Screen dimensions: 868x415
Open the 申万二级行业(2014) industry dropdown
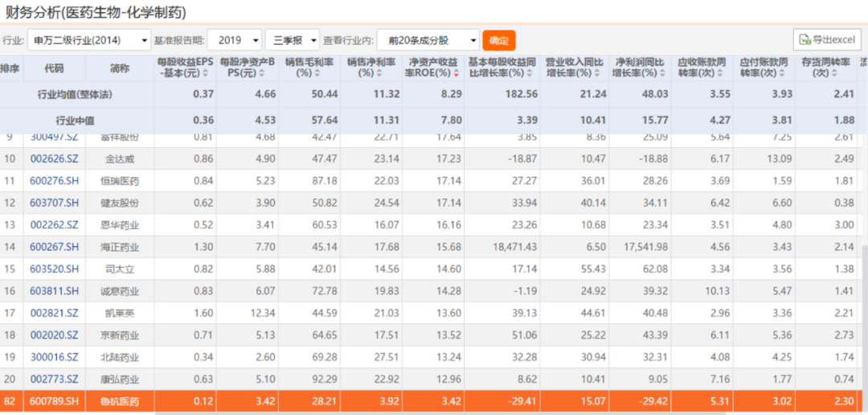(x=88, y=40)
